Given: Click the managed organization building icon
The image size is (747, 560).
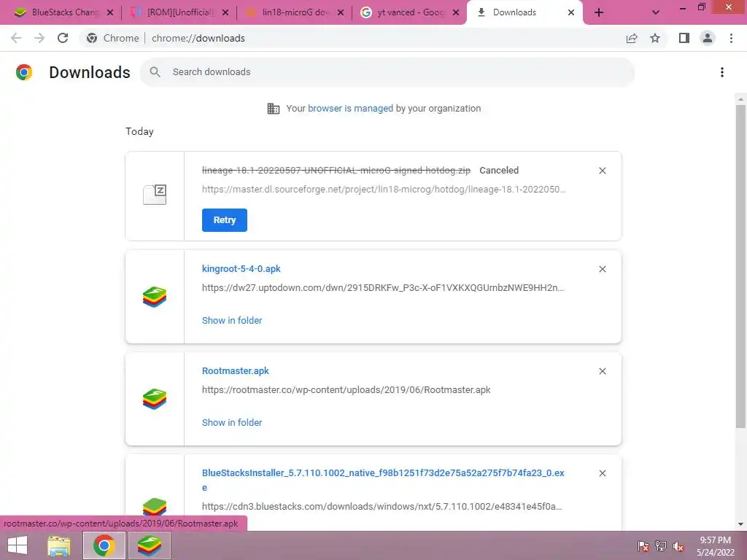Looking at the screenshot, I should (x=274, y=109).
